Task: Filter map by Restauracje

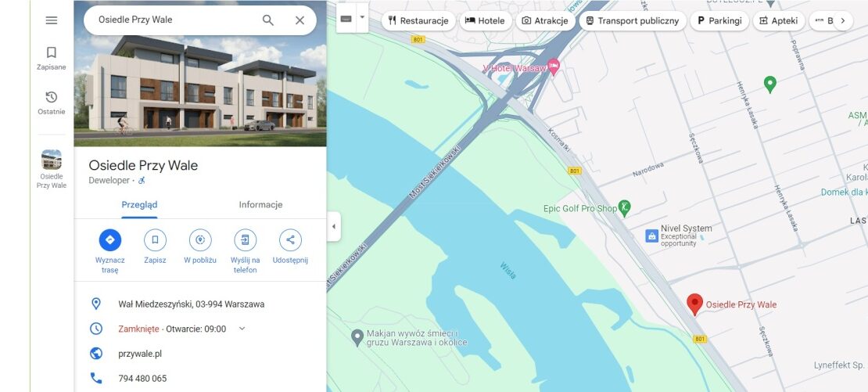Action: (418, 21)
